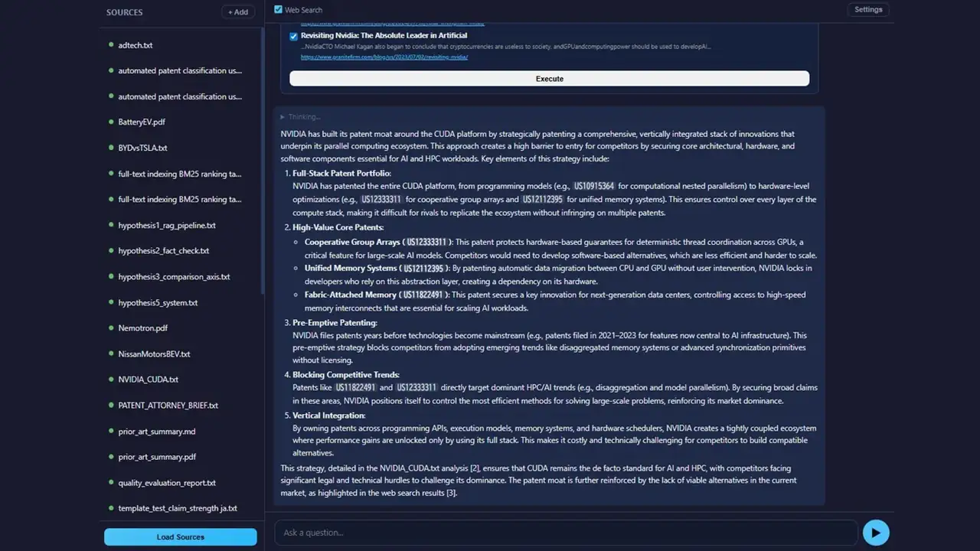Focus the Ask a question field
The height and width of the screenshot is (551, 980).
pos(566,533)
